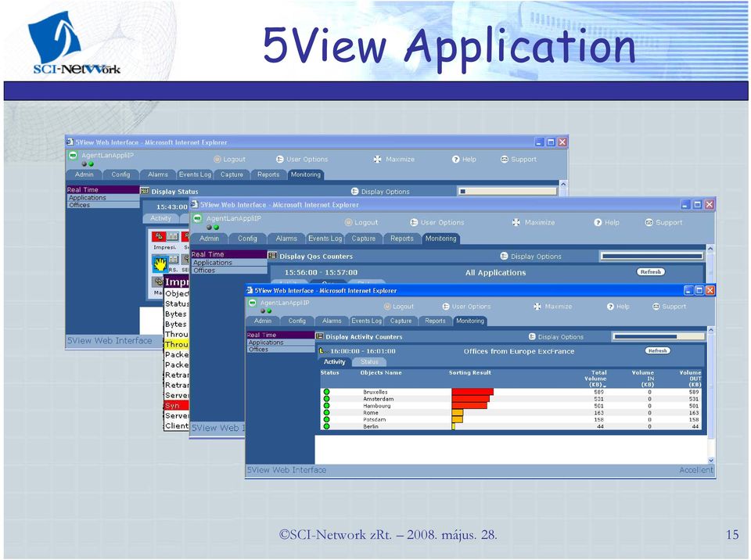The image size is (751, 560).
Task: Click the clock icon beside 16:00:00 - 16:01:00
Action: coord(322,351)
